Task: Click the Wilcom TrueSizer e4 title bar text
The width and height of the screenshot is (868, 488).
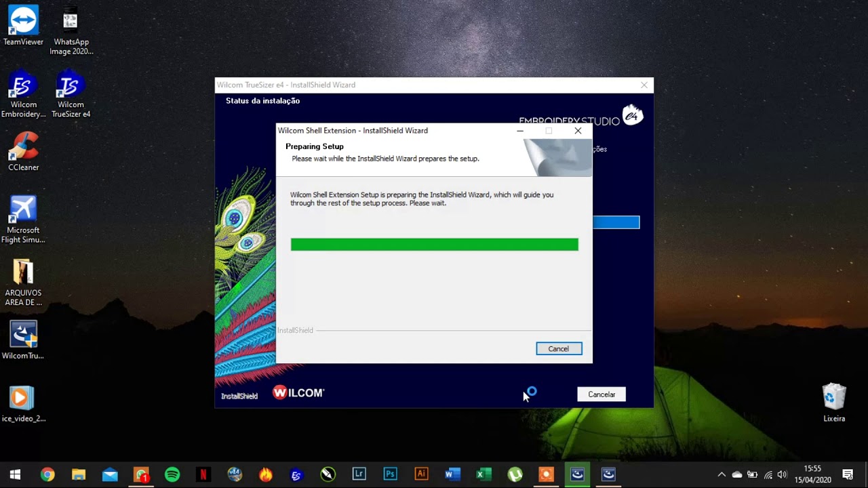Action: coord(286,85)
